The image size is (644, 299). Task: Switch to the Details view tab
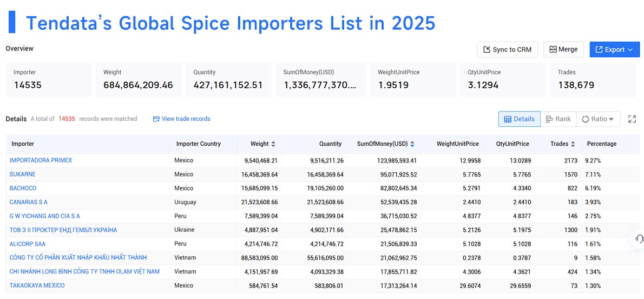[x=519, y=119]
